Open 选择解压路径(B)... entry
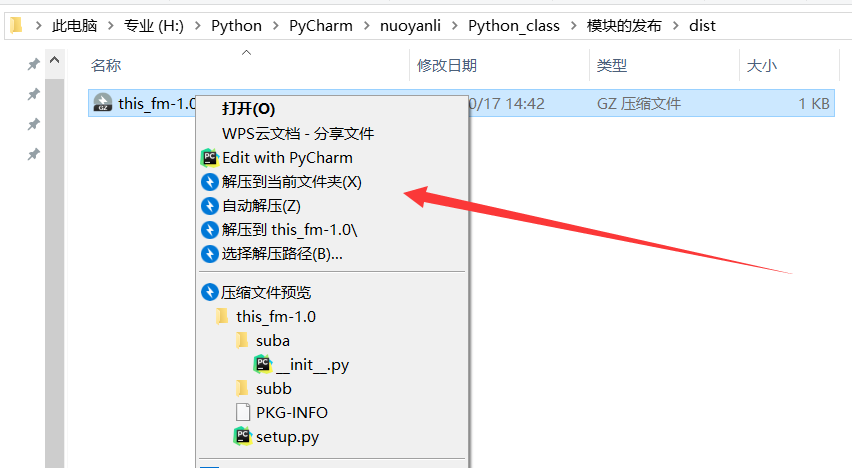The image size is (852, 468). pos(282,253)
